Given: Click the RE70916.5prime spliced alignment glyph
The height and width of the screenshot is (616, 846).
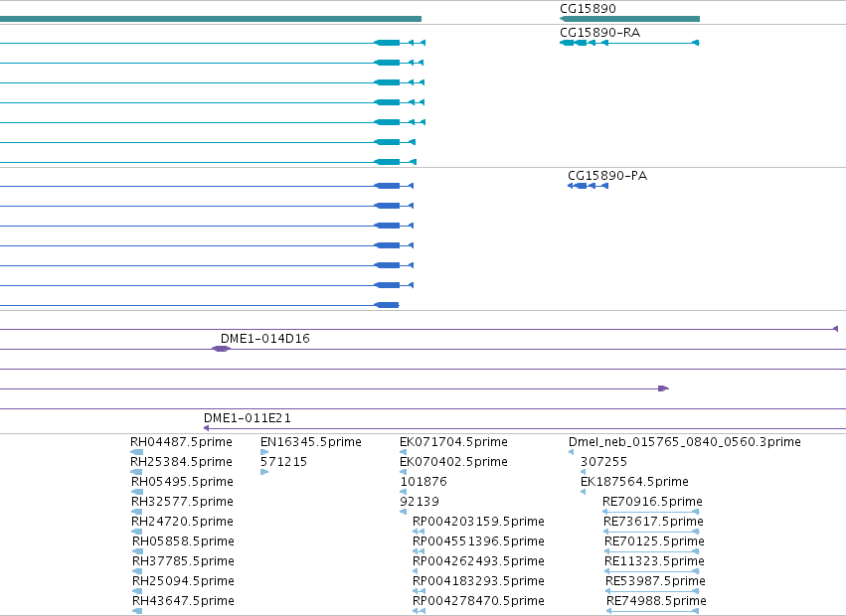Looking at the screenshot, I should tap(651, 512).
